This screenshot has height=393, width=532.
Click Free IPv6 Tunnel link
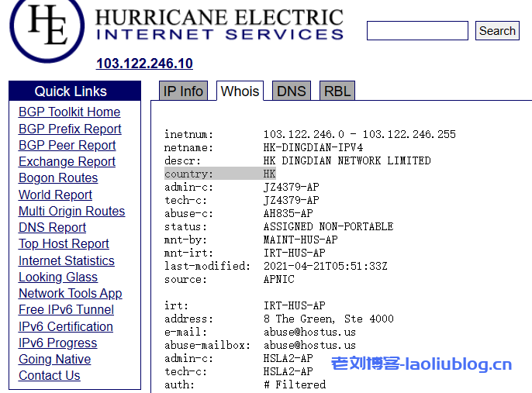click(x=66, y=309)
